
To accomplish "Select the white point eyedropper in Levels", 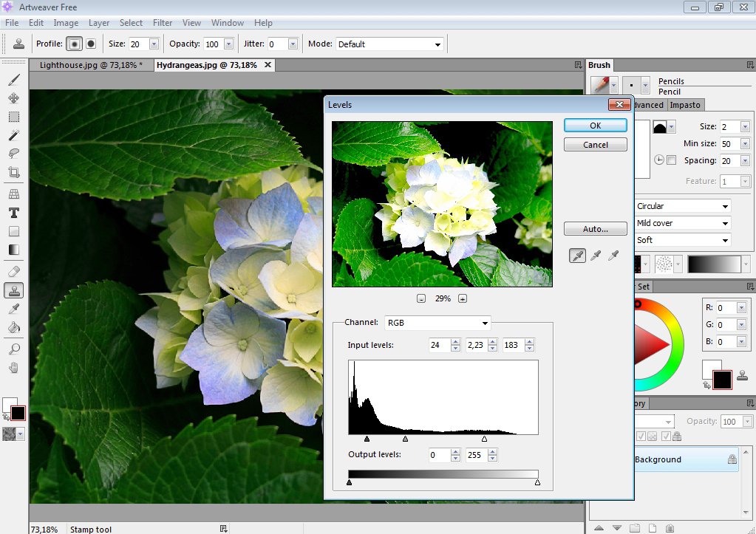I will [x=613, y=255].
